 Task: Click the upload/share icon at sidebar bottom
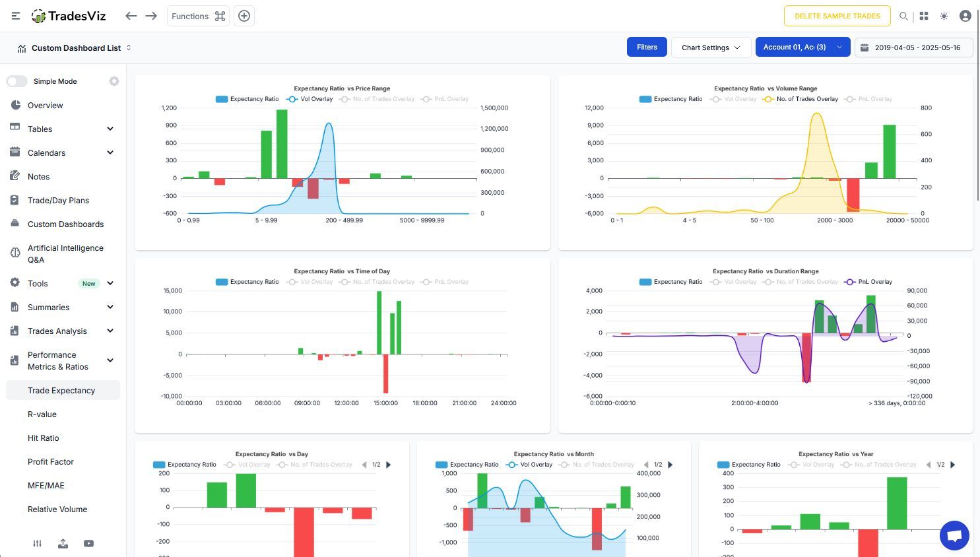63,544
